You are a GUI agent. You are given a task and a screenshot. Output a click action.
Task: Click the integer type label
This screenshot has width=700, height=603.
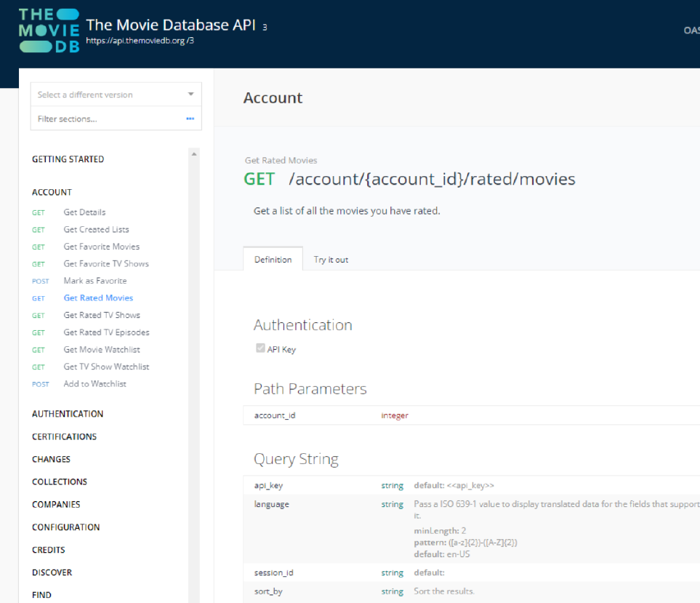(395, 415)
